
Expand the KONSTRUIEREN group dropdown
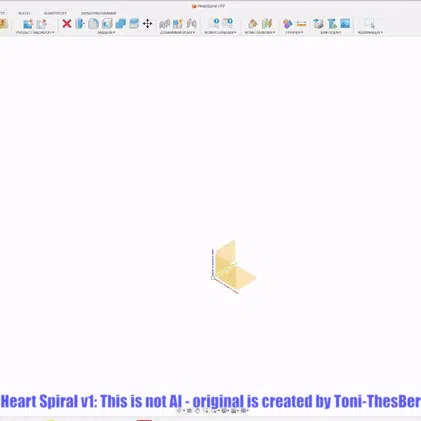point(260,32)
